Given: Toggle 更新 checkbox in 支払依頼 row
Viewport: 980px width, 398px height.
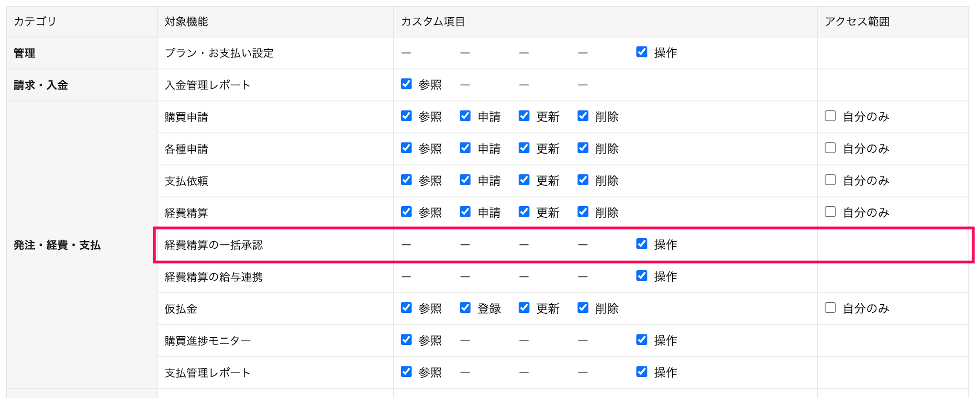Looking at the screenshot, I should pos(524,180).
